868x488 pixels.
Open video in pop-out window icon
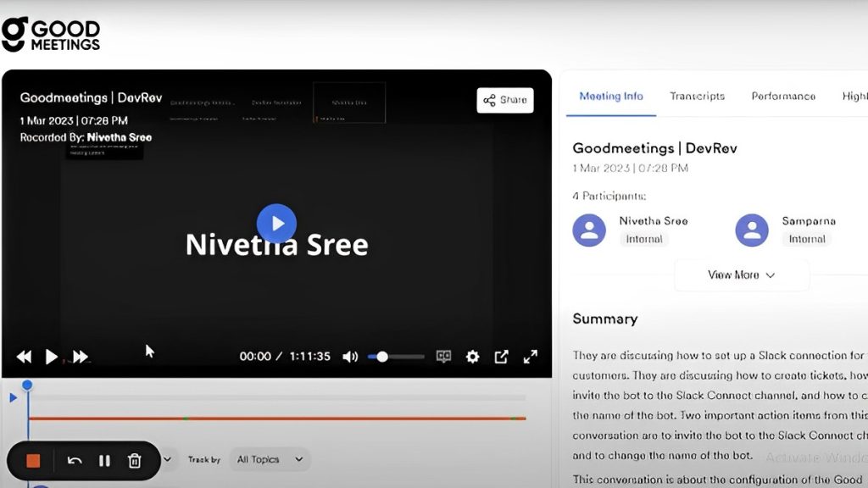pyautogui.click(x=502, y=357)
